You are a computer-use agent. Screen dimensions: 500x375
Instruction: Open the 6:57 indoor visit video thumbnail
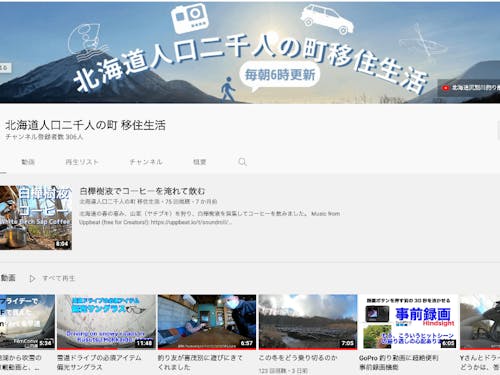click(x=207, y=322)
